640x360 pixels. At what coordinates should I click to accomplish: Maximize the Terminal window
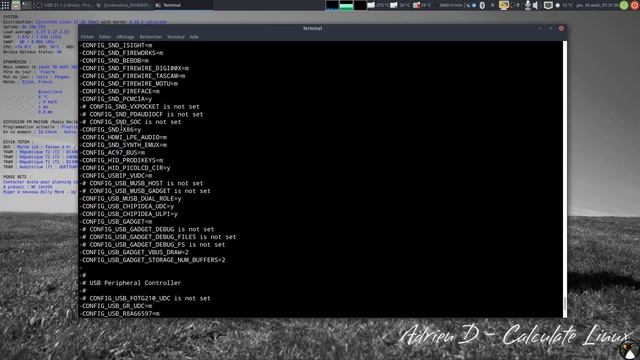coord(551,28)
